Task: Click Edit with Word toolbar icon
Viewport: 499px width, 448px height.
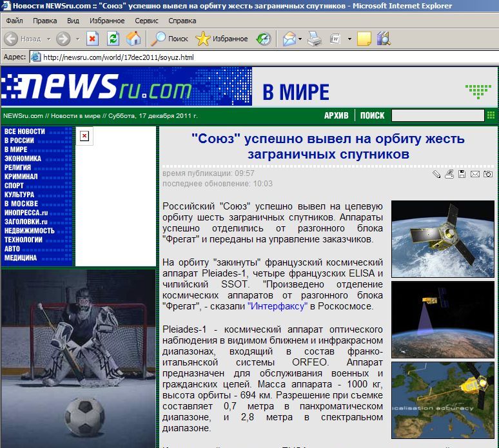Action: point(335,39)
